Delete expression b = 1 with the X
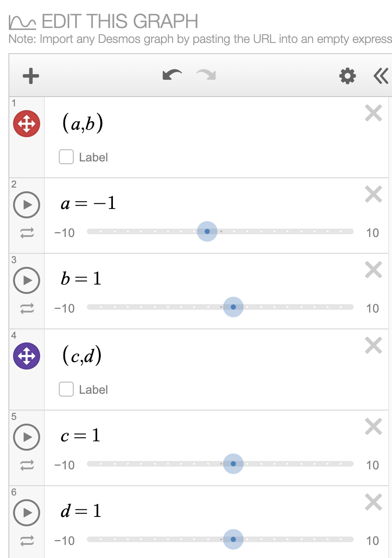 click(373, 270)
